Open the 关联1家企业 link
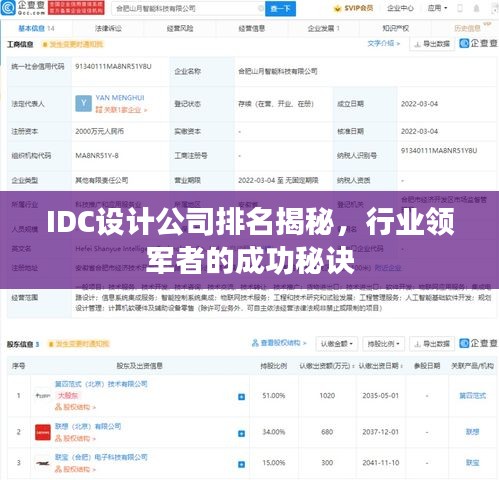The height and width of the screenshot is (480, 499). click(121, 110)
